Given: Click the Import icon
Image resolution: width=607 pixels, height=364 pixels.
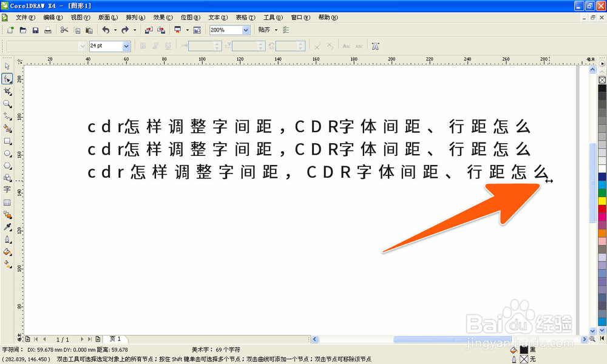Looking at the screenshot, I should (x=149, y=30).
